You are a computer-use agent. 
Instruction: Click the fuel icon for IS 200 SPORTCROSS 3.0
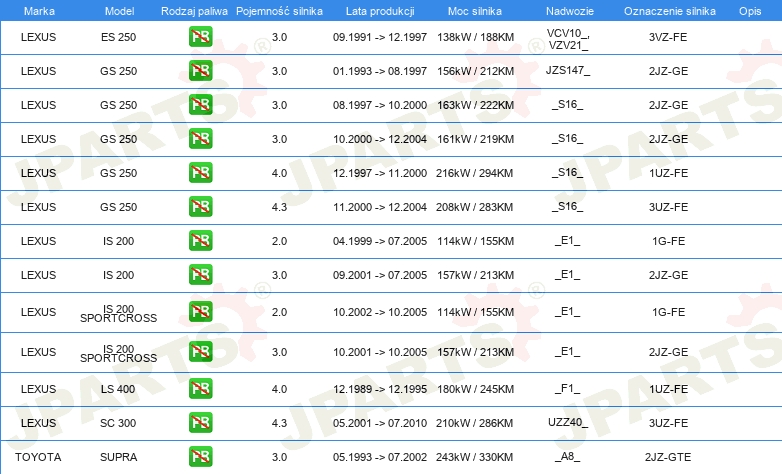(x=200, y=352)
